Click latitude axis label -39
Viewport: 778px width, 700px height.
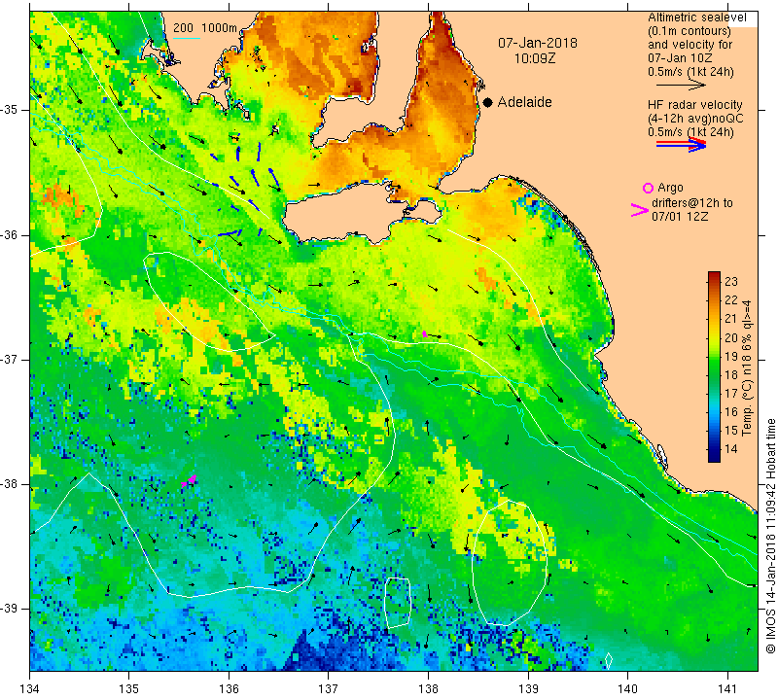[9, 609]
